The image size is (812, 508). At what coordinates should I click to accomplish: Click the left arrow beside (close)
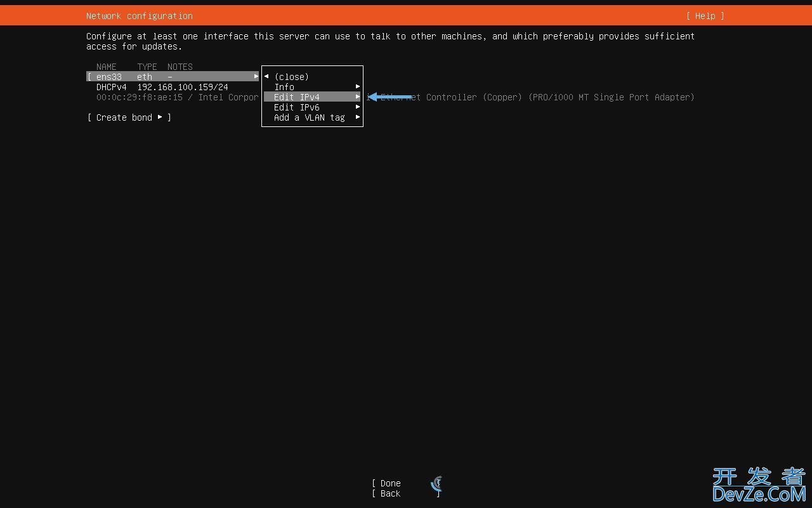(x=266, y=76)
